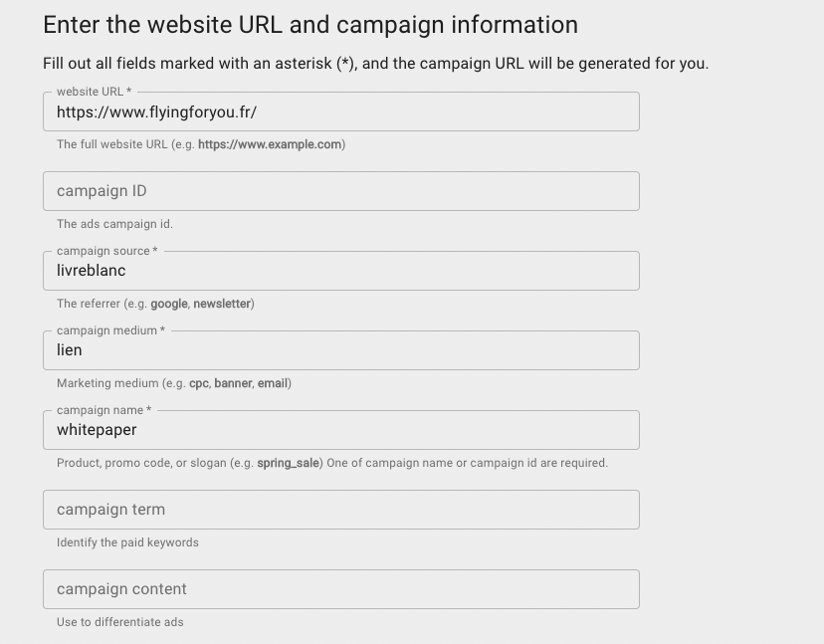This screenshot has height=644, width=824.
Task: Click the empty campaign content field
Action: tap(340, 589)
